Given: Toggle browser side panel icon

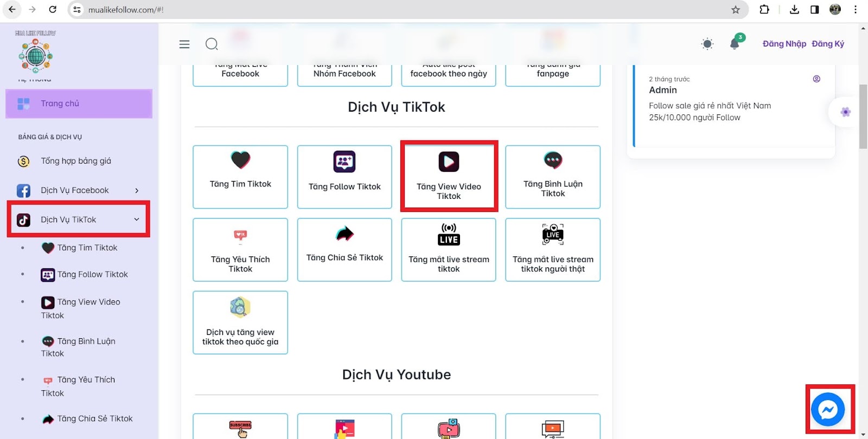Looking at the screenshot, I should (x=815, y=9).
